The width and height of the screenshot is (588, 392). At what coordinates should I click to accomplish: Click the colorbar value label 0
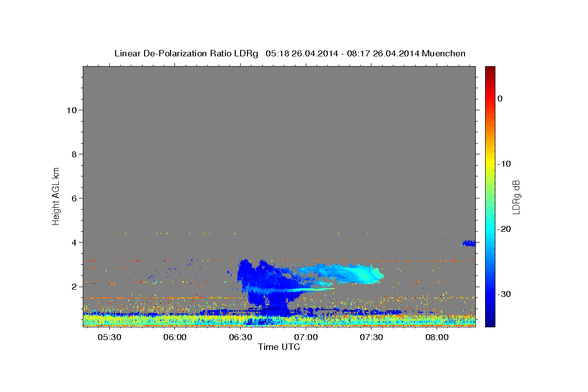pyautogui.click(x=500, y=98)
